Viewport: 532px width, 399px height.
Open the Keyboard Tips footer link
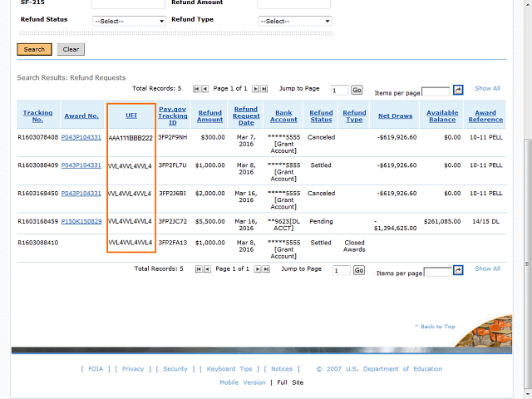(x=229, y=369)
